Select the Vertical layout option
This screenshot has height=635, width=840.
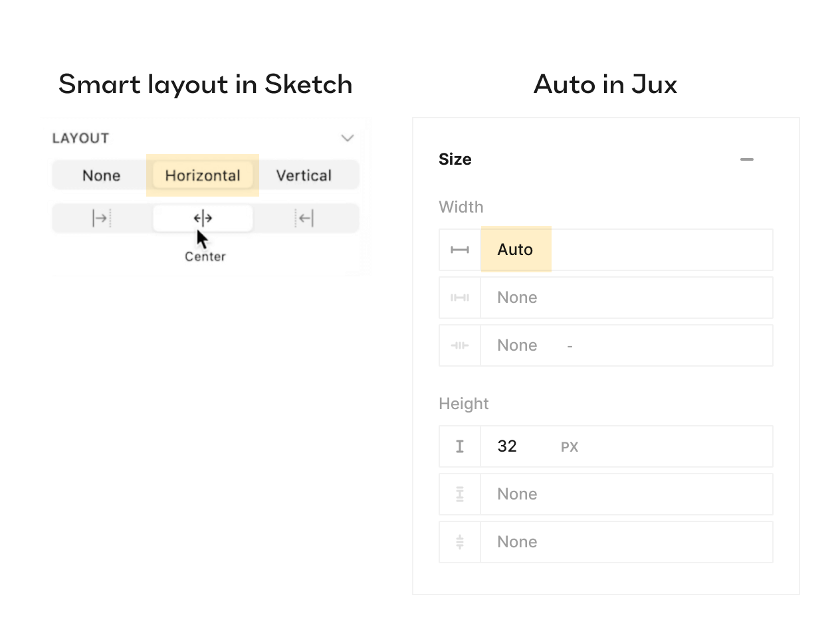coord(304,175)
